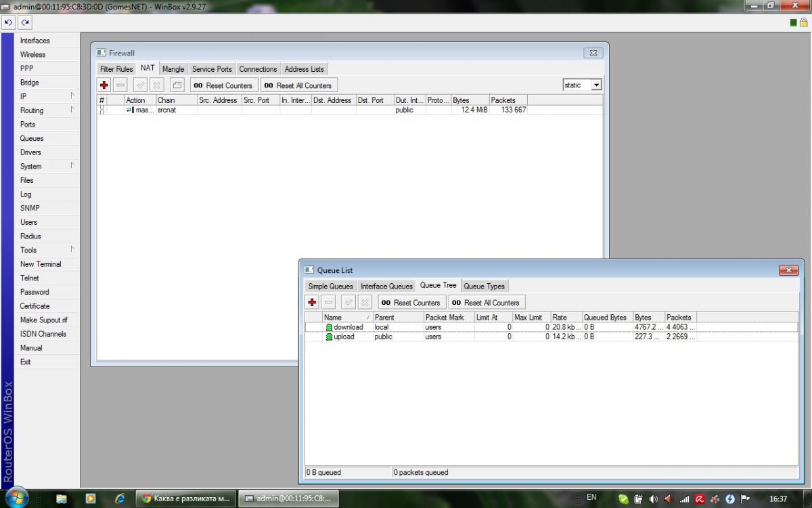Click the download queue green icon
The width and height of the screenshot is (812, 508).
(329, 327)
